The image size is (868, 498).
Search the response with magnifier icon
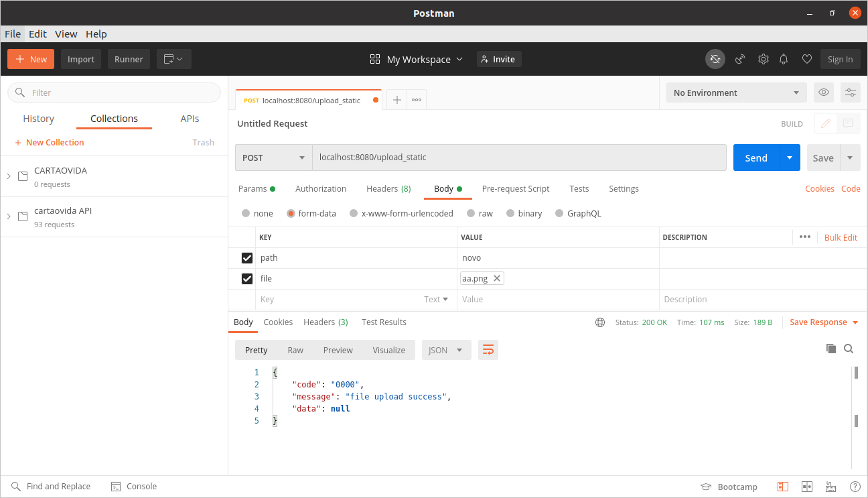click(849, 349)
